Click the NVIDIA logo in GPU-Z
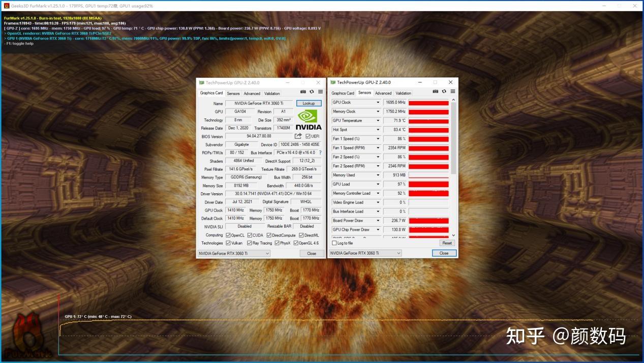Image resolution: width=644 pixels, height=363 pixels. coord(309,120)
